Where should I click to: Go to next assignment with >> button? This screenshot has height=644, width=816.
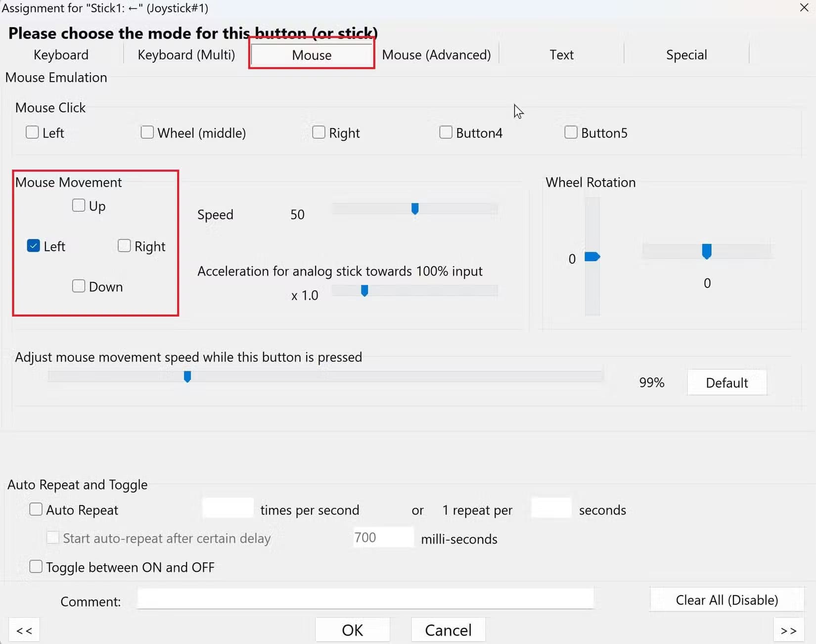[x=788, y=630]
